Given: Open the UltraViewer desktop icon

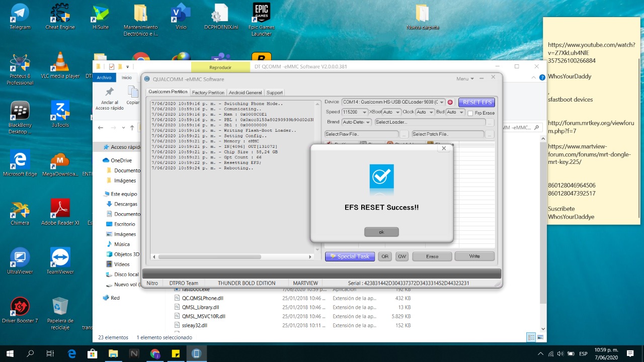Looking at the screenshot, I should tap(20, 261).
